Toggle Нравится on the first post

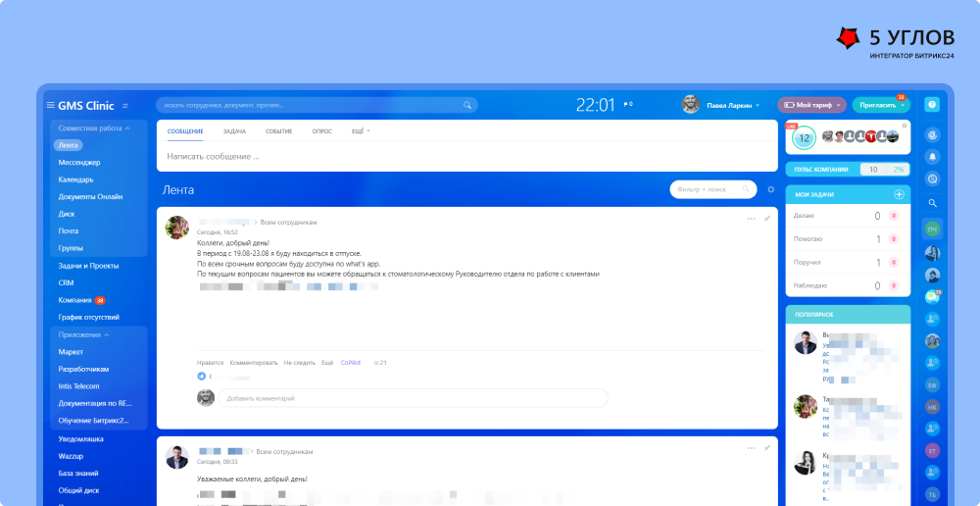point(210,363)
